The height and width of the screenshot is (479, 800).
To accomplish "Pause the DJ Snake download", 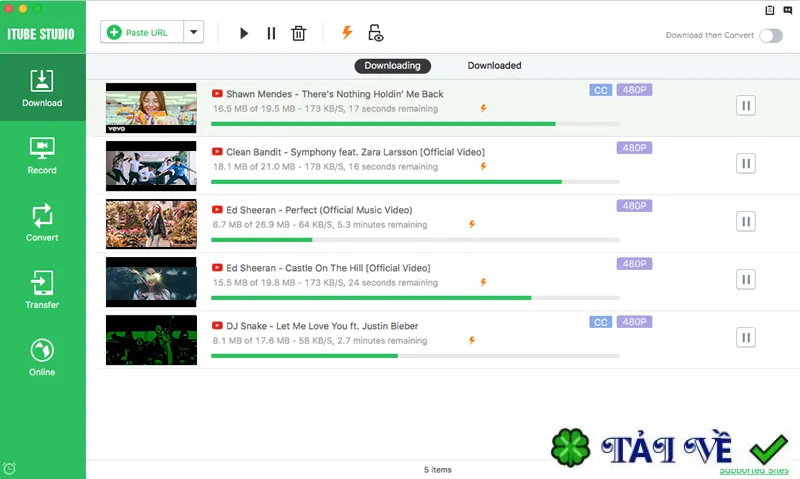I will 745,337.
